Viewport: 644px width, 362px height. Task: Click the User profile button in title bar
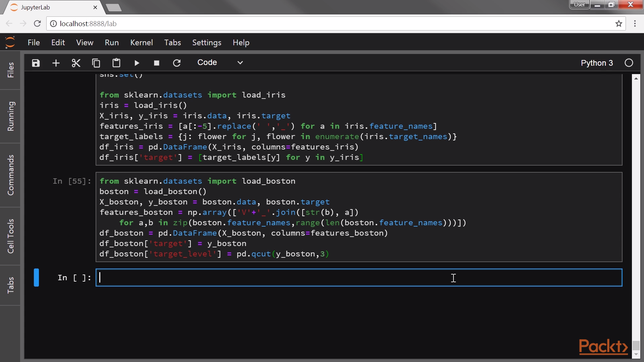[579, 4]
